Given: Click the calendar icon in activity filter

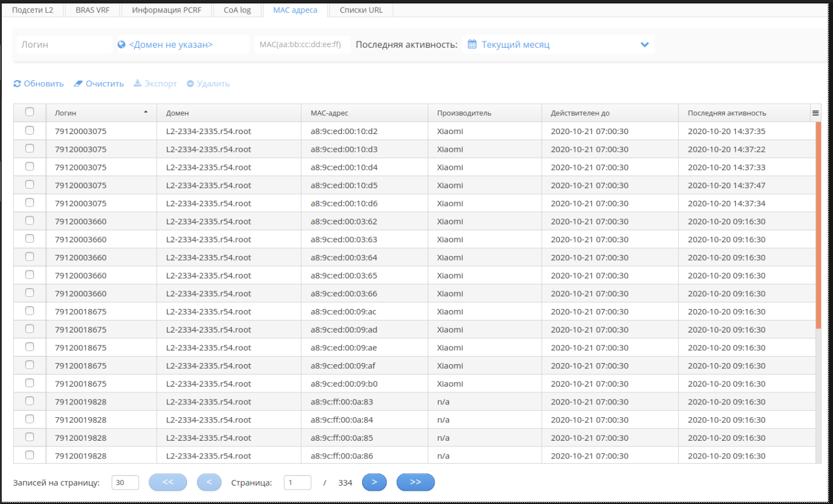Looking at the screenshot, I should pos(472,44).
